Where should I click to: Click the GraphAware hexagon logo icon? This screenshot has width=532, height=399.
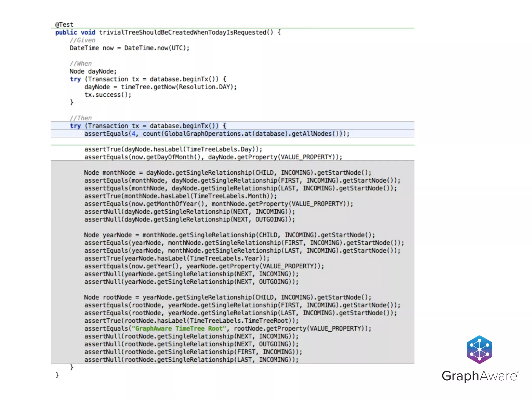point(479,349)
